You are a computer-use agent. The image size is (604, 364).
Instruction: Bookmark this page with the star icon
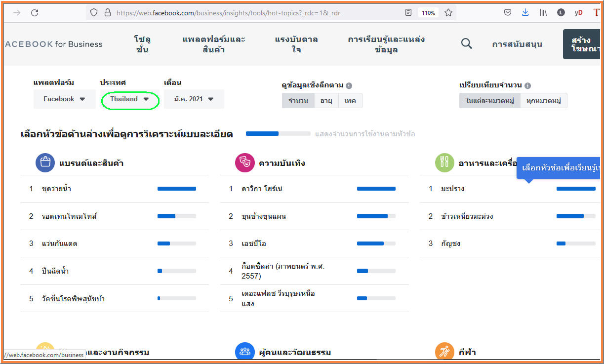coord(448,13)
